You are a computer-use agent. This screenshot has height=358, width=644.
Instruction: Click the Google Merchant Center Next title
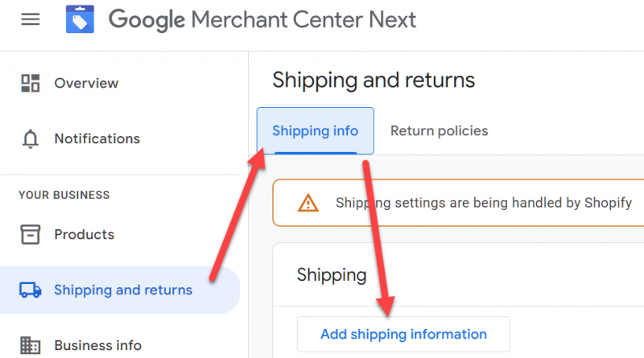click(x=262, y=19)
